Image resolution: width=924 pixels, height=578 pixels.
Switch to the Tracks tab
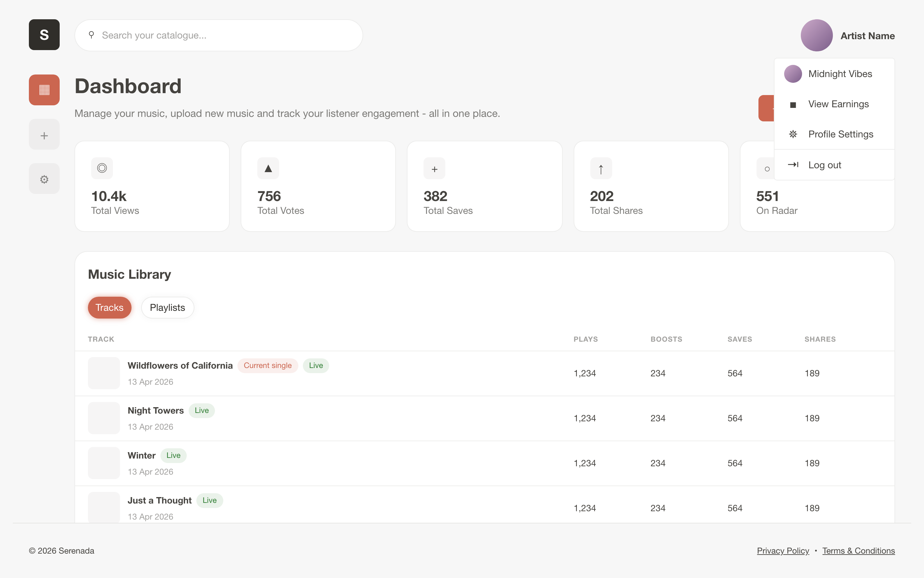(110, 307)
